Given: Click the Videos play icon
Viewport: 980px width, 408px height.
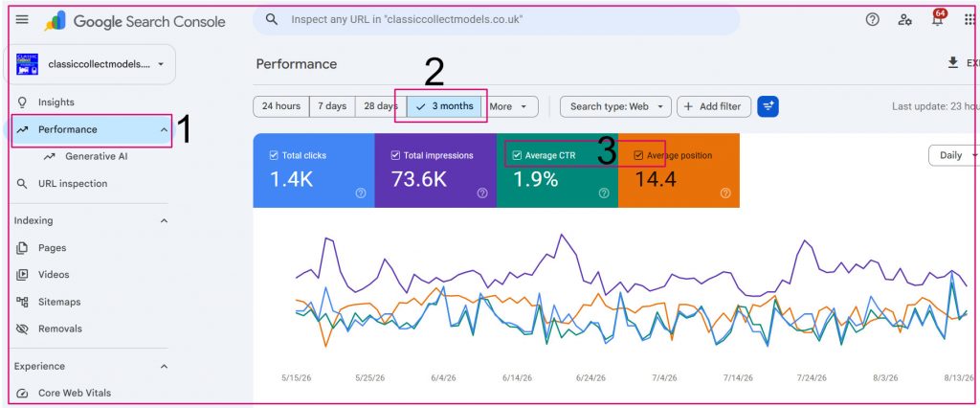Looking at the screenshot, I should tap(23, 274).
